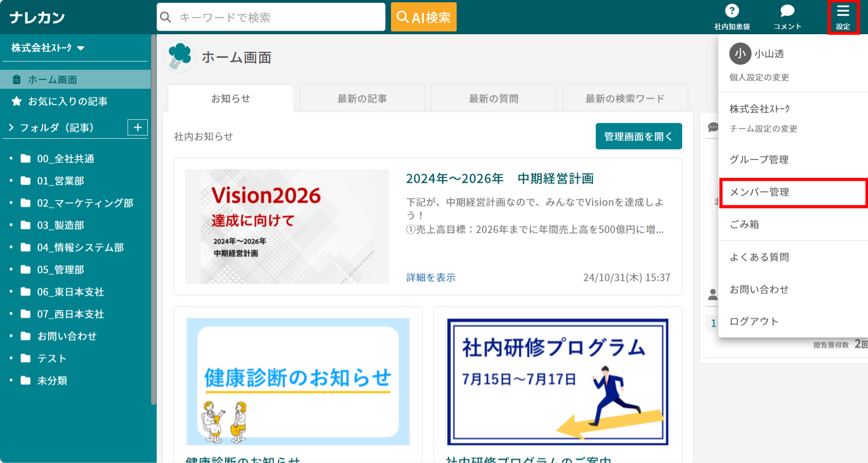Image resolution: width=868 pixels, height=463 pixels.
Task: Click the 管理画面を開く button
Action: (639, 136)
